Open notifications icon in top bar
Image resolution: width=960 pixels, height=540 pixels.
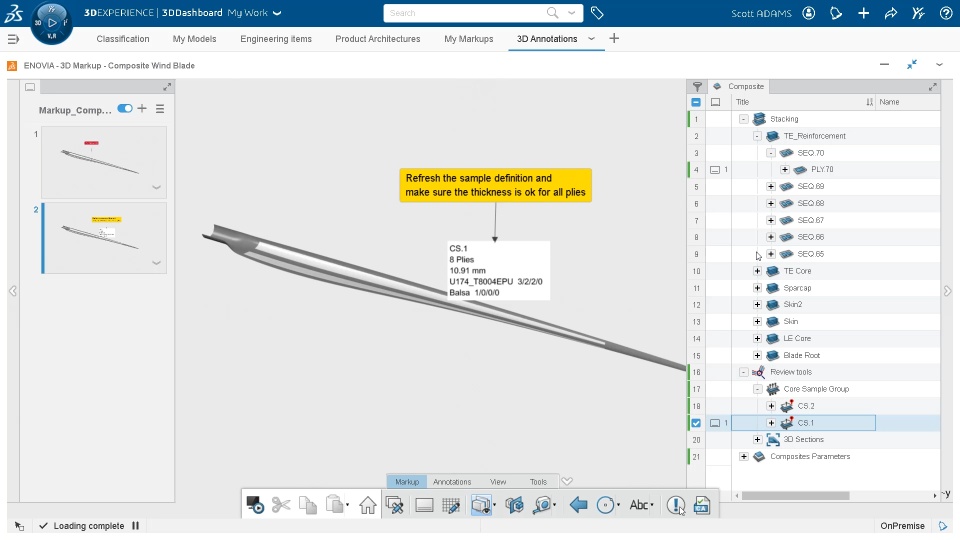836,13
